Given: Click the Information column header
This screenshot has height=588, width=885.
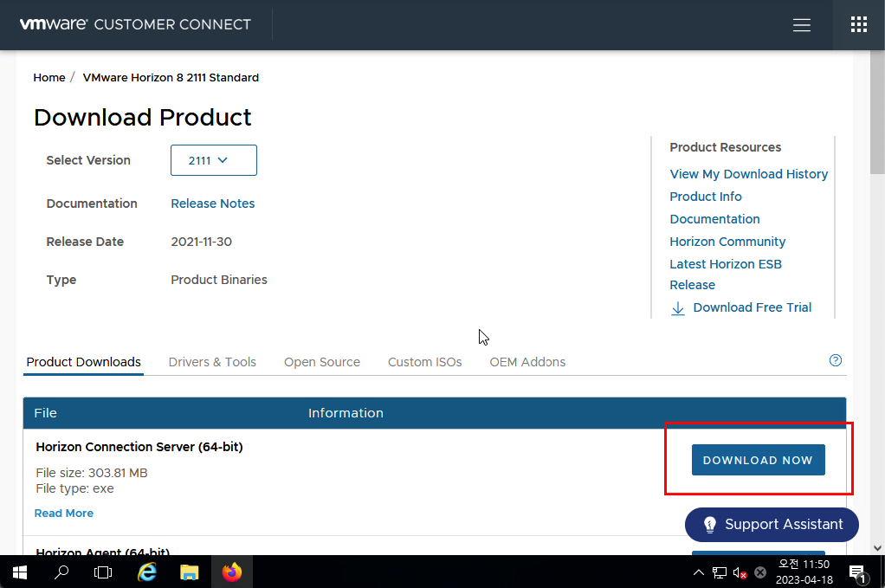Looking at the screenshot, I should [346, 413].
